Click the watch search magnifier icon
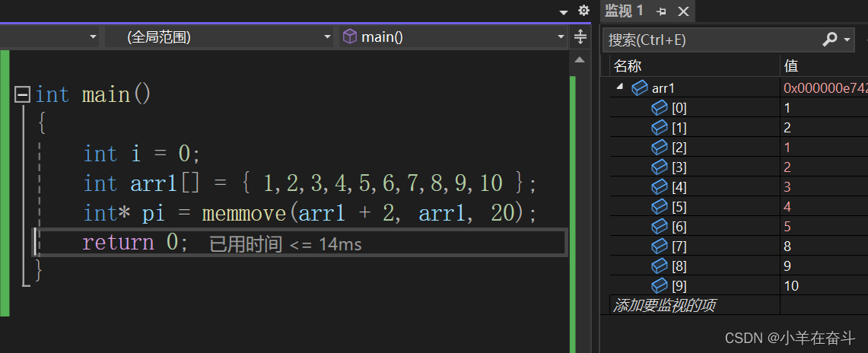The width and height of the screenshot is (868, 353). (830, 40)
